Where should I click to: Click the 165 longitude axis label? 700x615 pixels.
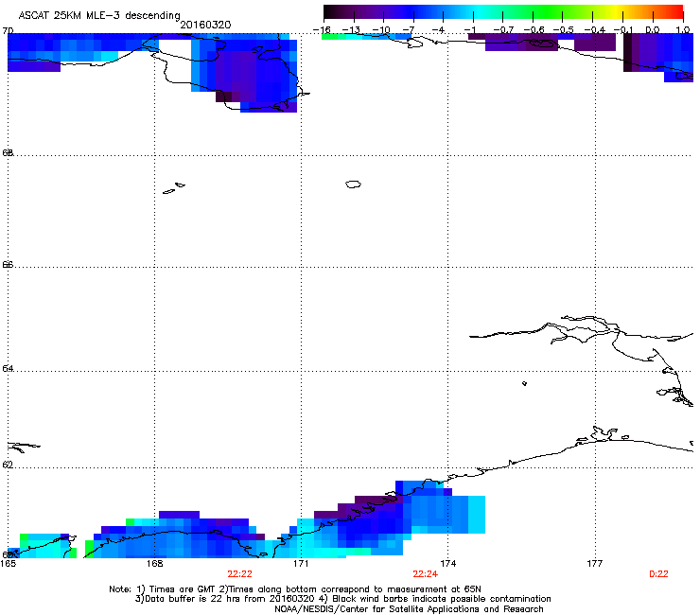point(8,564)
